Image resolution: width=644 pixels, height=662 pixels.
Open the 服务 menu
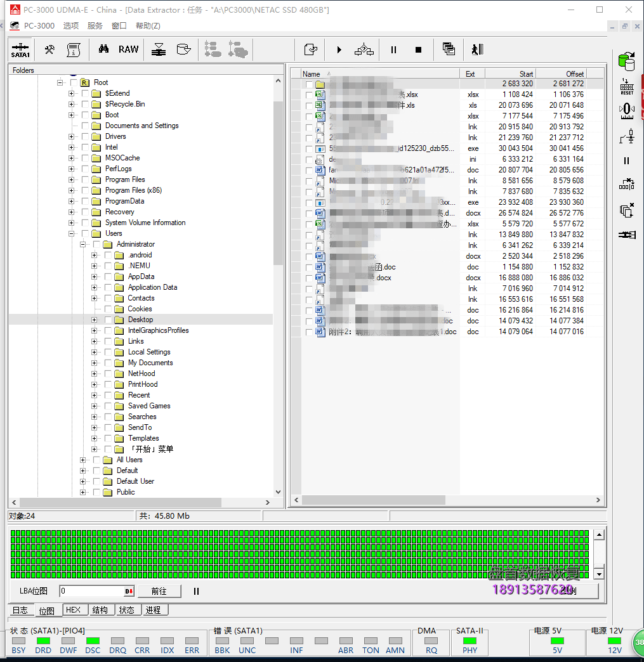tap(95, 26)
